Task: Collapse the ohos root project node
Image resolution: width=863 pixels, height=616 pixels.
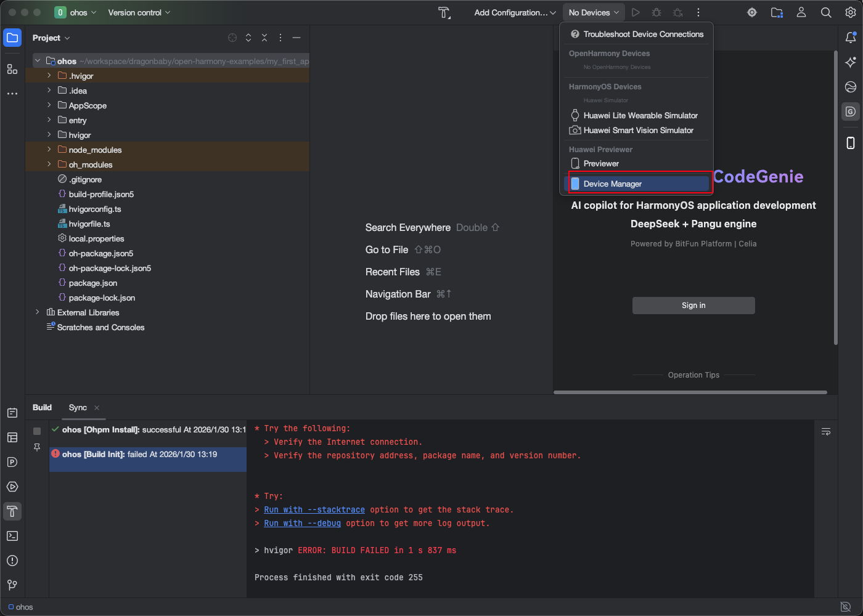Action: pyautogui.click(x=38, y=61)
